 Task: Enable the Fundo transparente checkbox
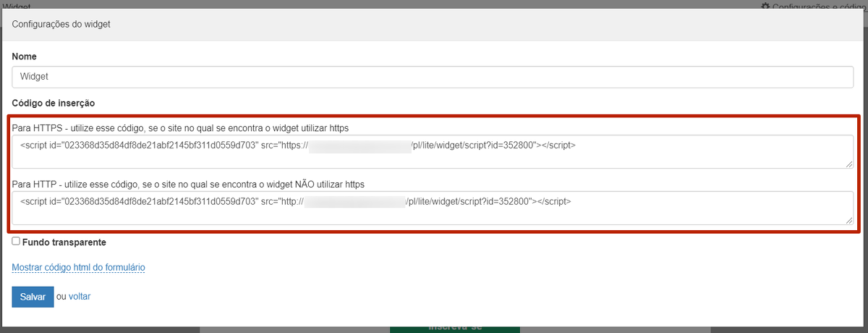16,242
